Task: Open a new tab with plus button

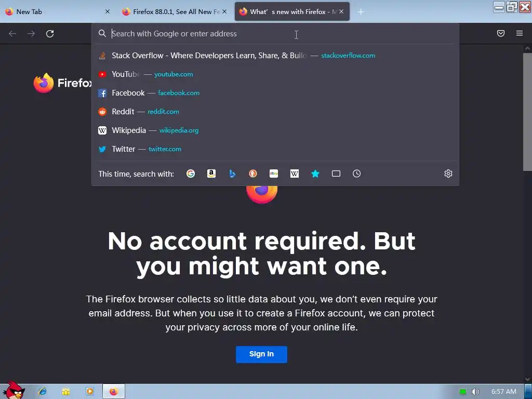Action: 361,12
